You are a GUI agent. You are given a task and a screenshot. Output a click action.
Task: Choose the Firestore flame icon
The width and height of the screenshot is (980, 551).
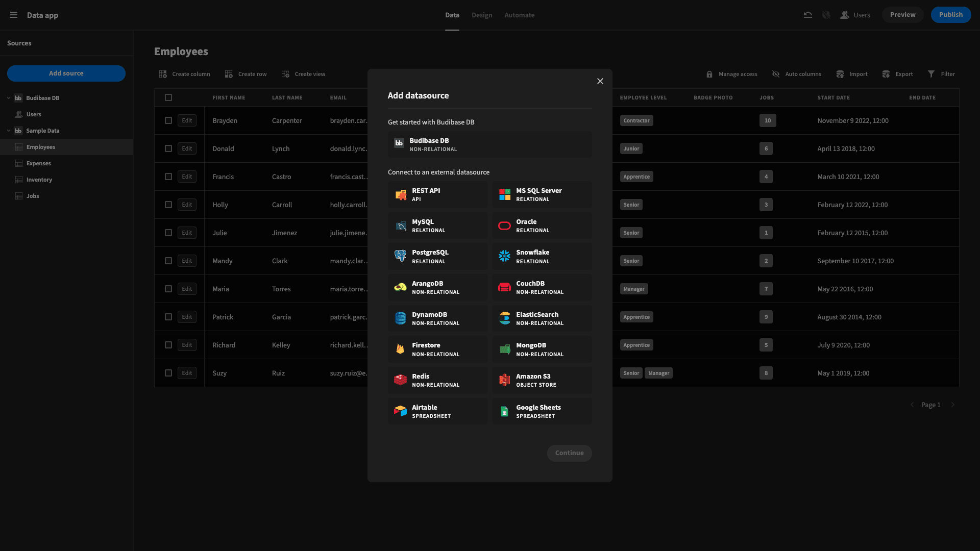(401, 349)
